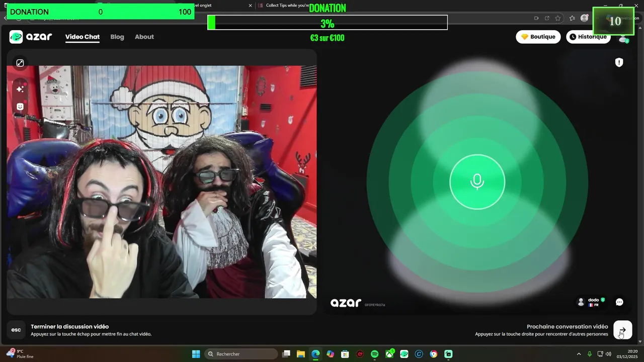
Task: Open Task View on the taskbar
Action: 286,354
